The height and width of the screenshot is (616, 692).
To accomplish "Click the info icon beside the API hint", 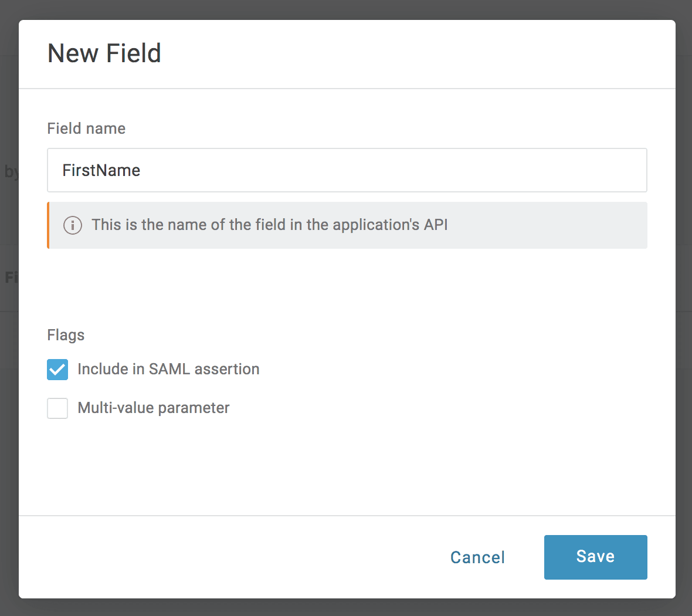I will tap(72, 225).
